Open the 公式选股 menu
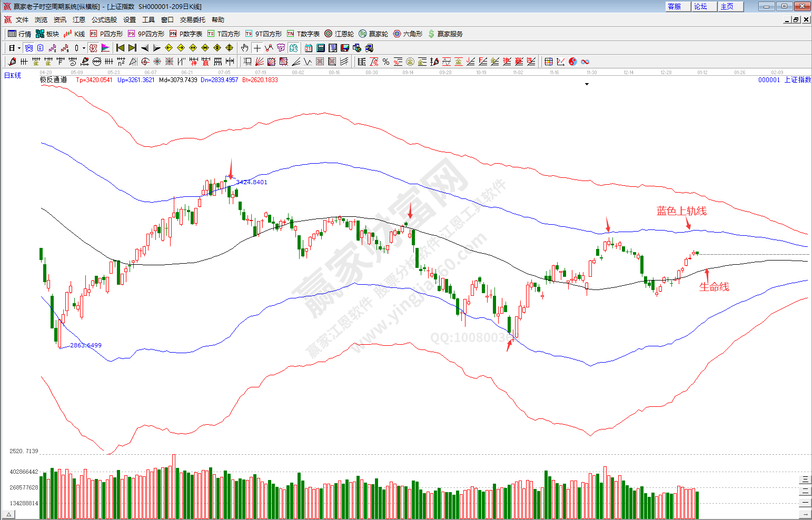Viewport: 812px width, 520px height. click(104, 19)
